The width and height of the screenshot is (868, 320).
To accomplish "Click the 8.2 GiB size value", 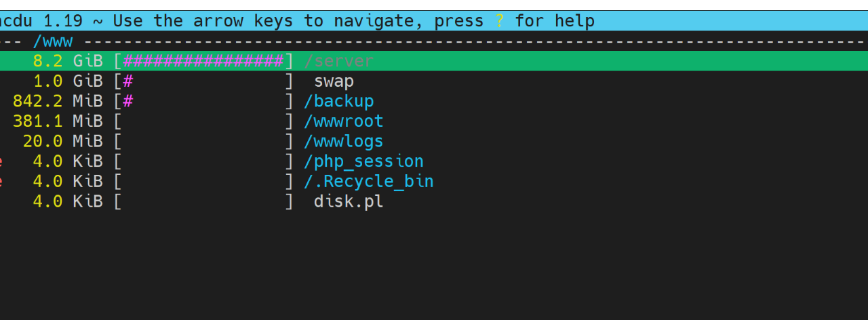I will (68, 61).
